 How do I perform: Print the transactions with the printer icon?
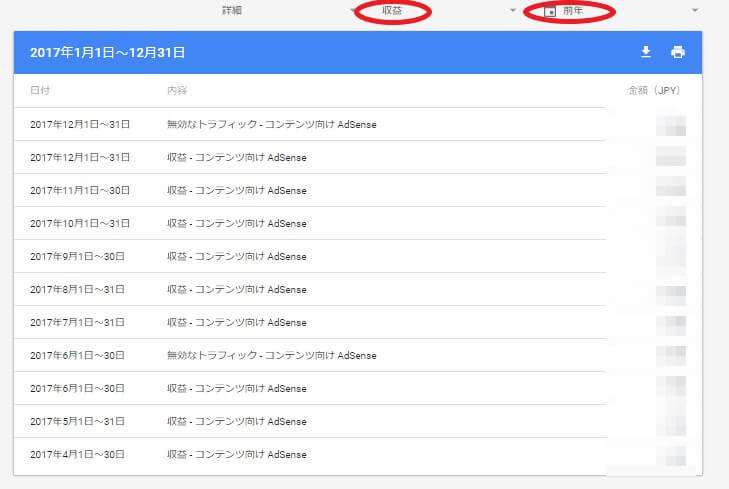[678, 52]
